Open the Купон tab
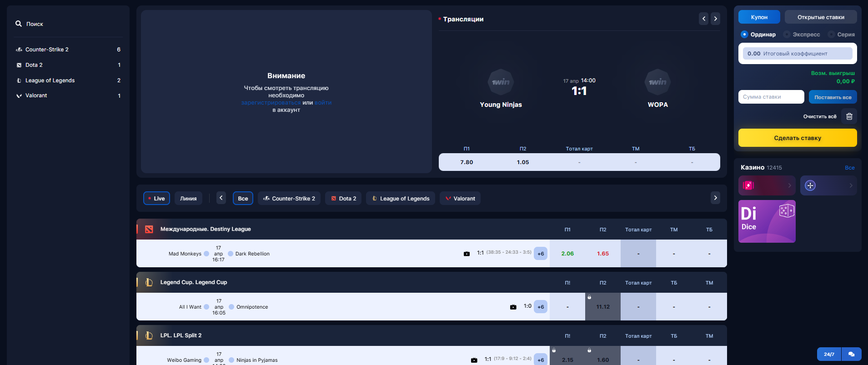 pyautogui.click(x=759, y=17)
